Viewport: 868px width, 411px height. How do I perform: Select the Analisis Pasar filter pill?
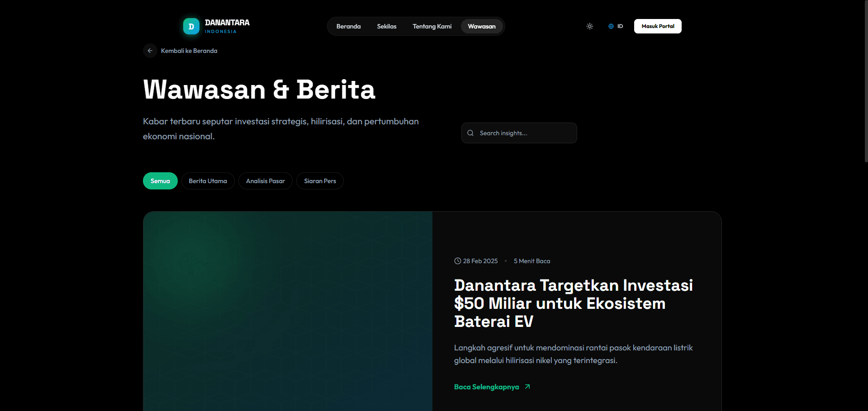(265, 180)
